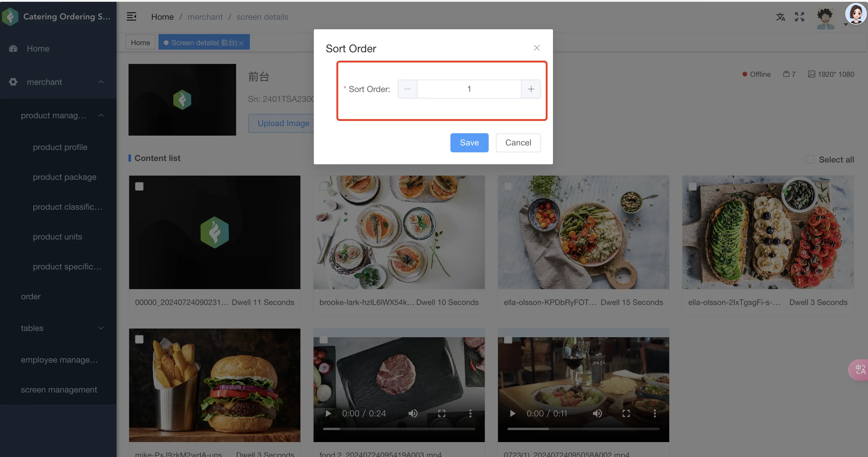Toggle the sidebar collapse hamburger icon

(132, 16)
